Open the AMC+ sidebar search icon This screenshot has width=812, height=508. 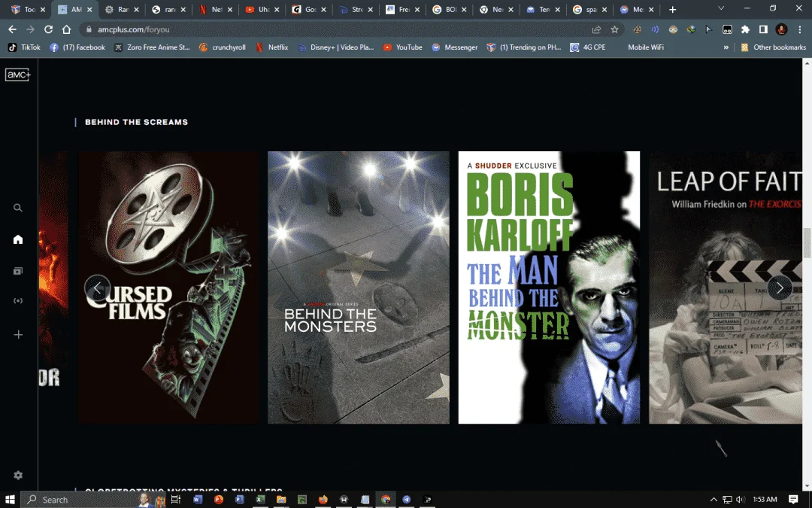[x=18, y=208]
